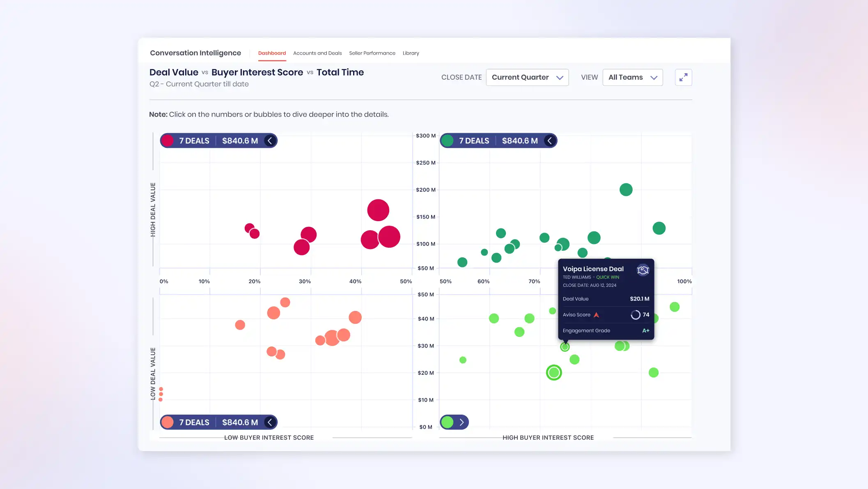Open the Current Quarter close date dropdown
The width and height of the screenshot is (868, 489).
(x=527, y=77)
